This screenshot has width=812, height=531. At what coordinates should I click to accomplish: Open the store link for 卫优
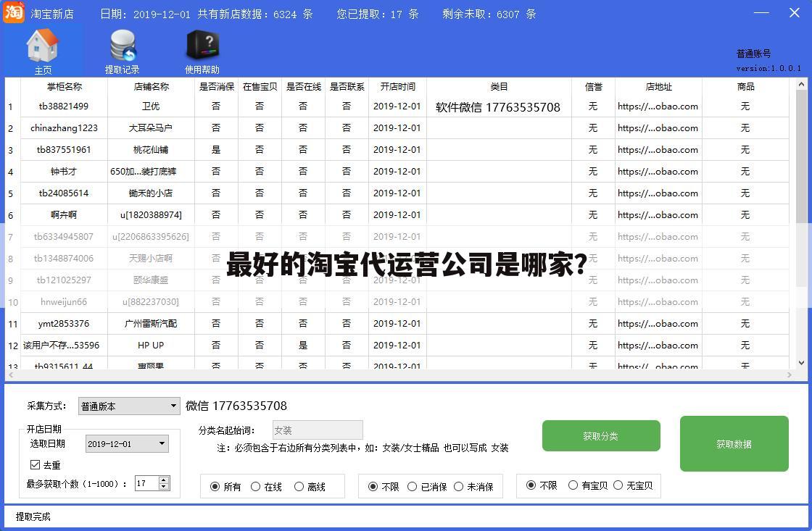tap(658, 106)
